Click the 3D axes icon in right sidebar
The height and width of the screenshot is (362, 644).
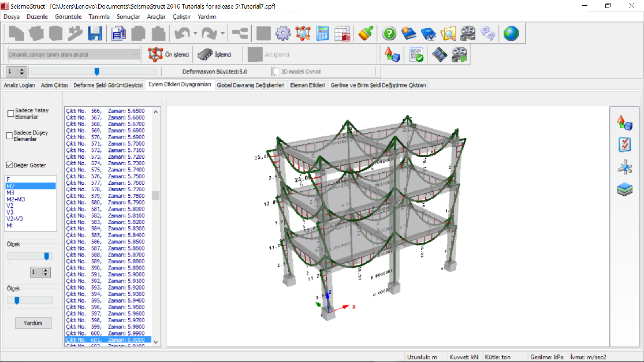[x=624, y=167]
